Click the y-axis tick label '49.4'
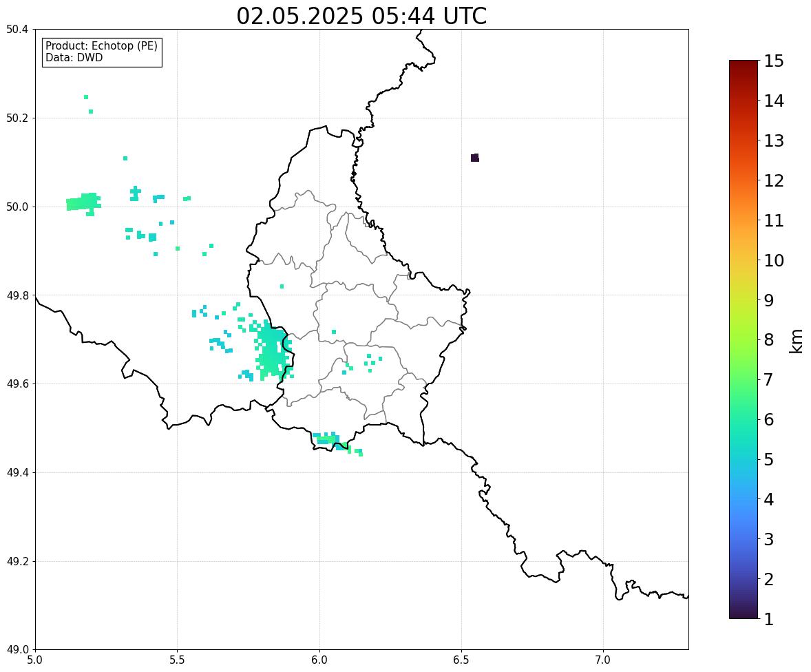This screenshot has width=811, height=672. [x=17, y=473]
